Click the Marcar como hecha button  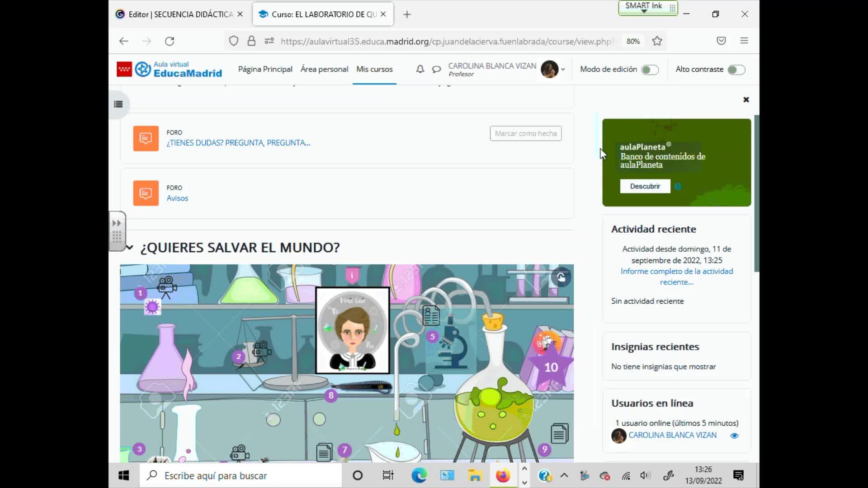tap(526, 133)
